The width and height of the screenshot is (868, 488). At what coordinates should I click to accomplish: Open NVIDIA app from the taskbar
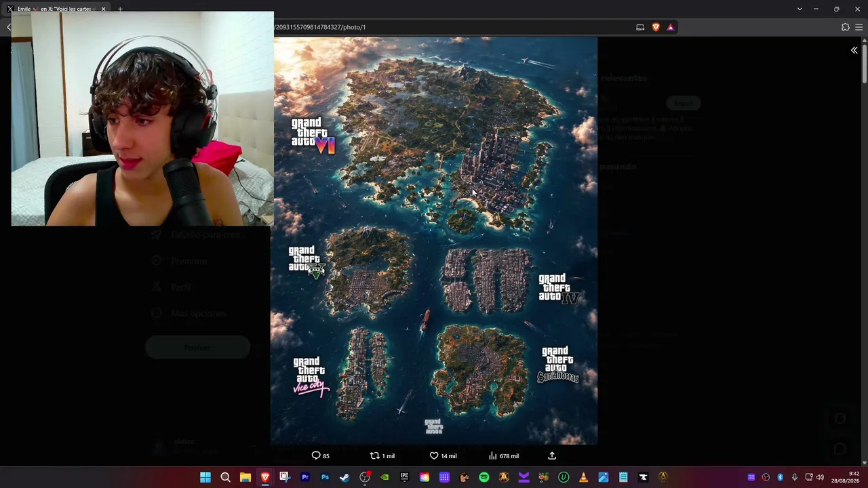point(384,477)
